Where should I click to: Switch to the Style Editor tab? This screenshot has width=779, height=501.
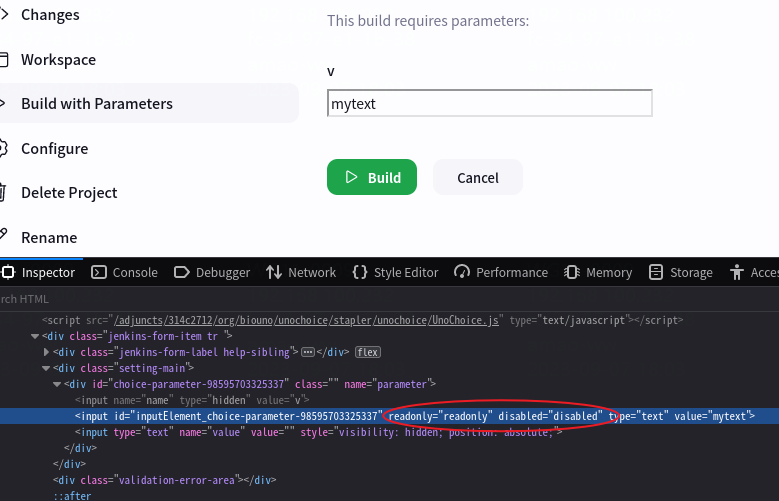[x=395, y=272]
